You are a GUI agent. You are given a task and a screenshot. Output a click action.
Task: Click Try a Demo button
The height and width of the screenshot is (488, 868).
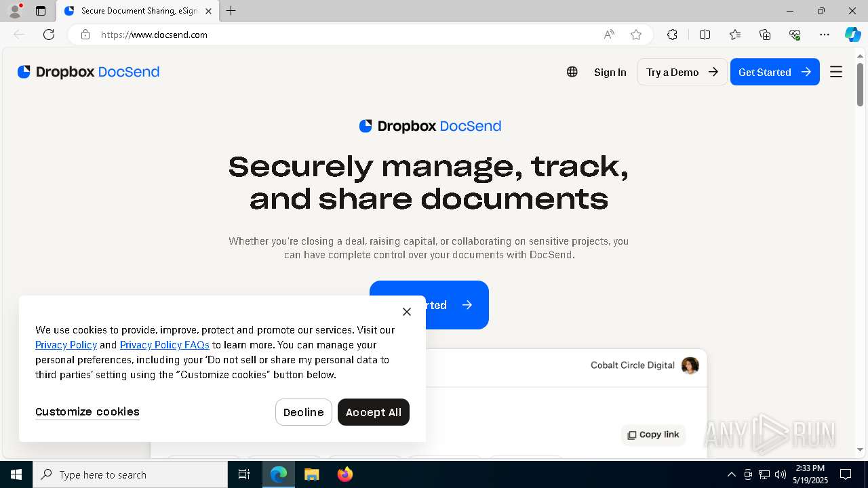pyautogui.click(x=682, y=72)
